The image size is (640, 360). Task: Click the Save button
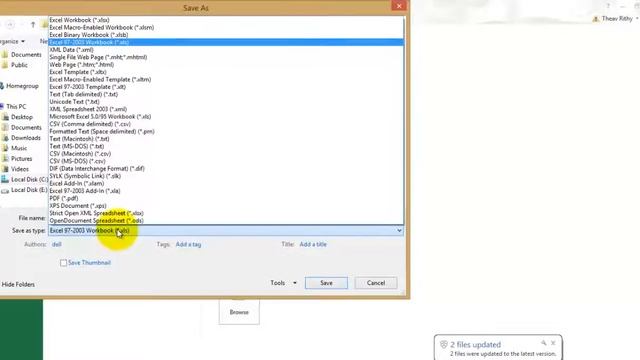(326, 283)
